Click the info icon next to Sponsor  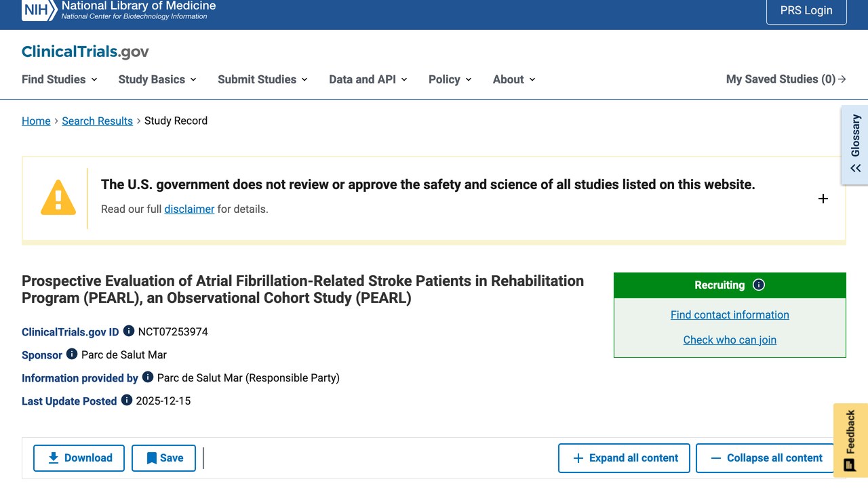click(x=72, y=354)
